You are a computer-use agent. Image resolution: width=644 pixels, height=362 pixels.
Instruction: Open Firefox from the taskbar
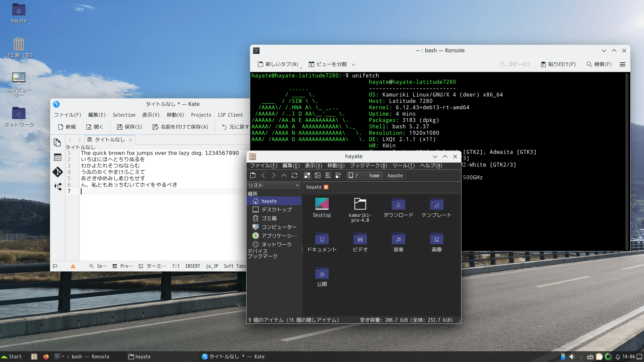pyautogui.click(x=46, y=357)
